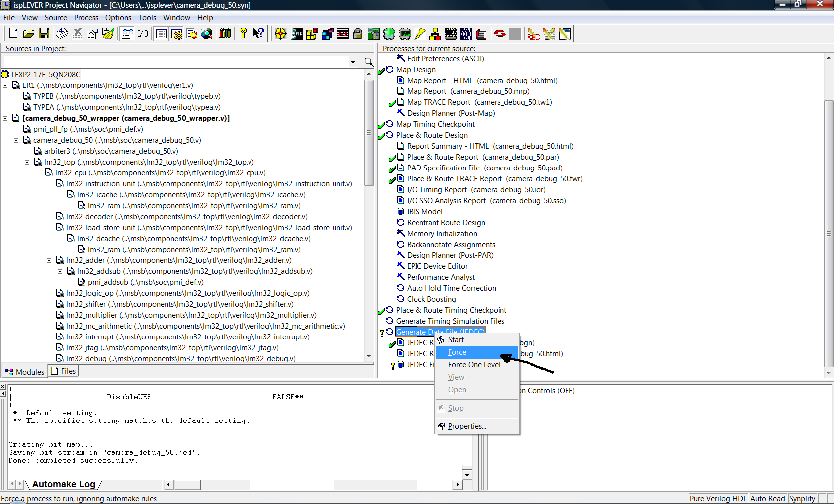Click the hierarchy blocks toolbar icon

coord(435,33)
